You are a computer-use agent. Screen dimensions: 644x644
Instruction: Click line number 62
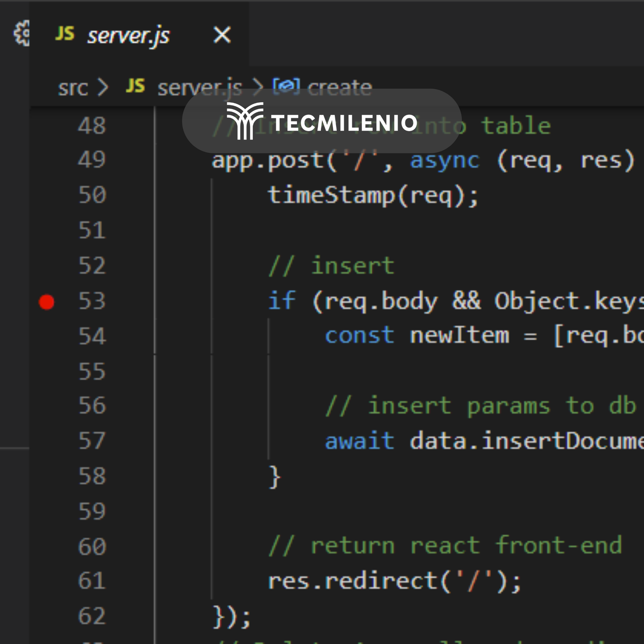coord(92,616)
